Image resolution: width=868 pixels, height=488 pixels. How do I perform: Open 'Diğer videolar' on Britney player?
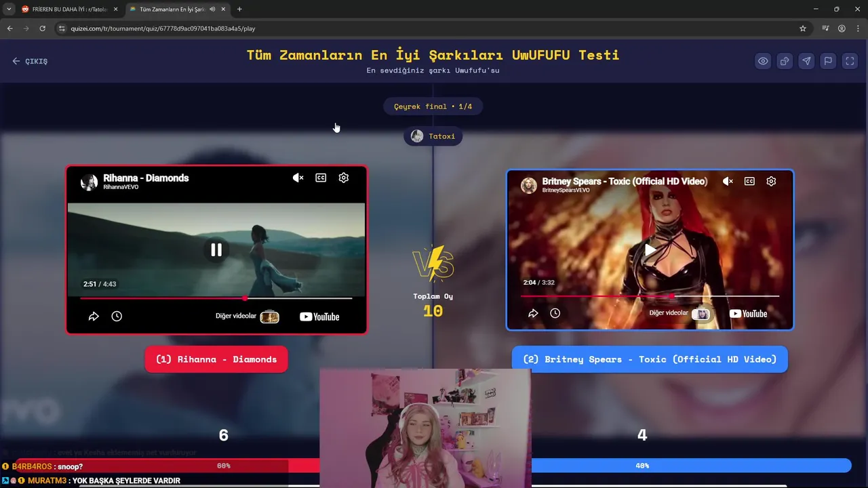click(679, 313)
